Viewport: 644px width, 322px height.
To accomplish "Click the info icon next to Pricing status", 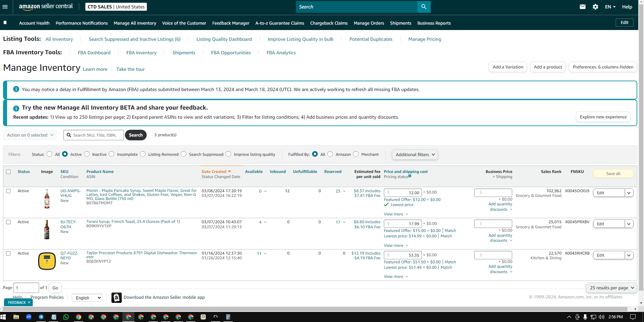I will 410,176.
